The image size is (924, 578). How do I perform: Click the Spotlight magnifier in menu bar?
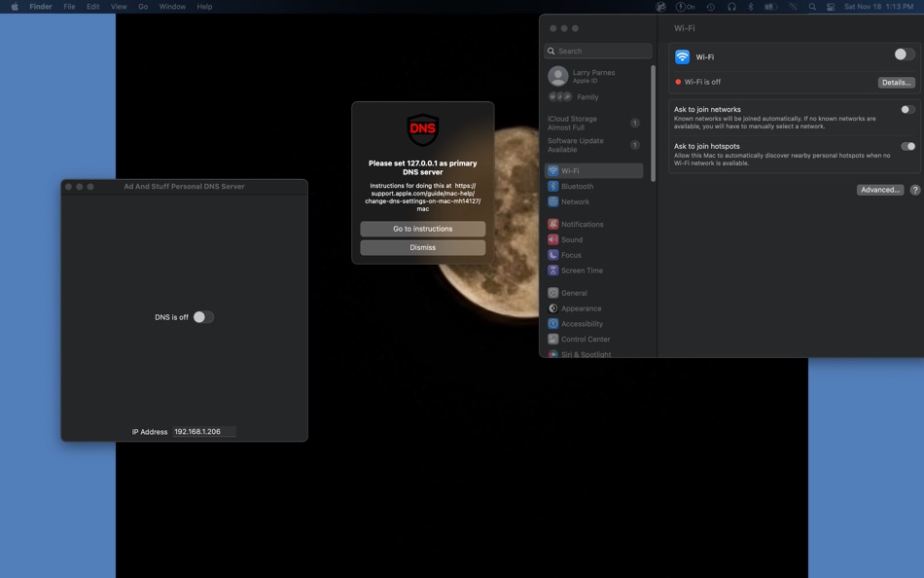tap(812, 7)
